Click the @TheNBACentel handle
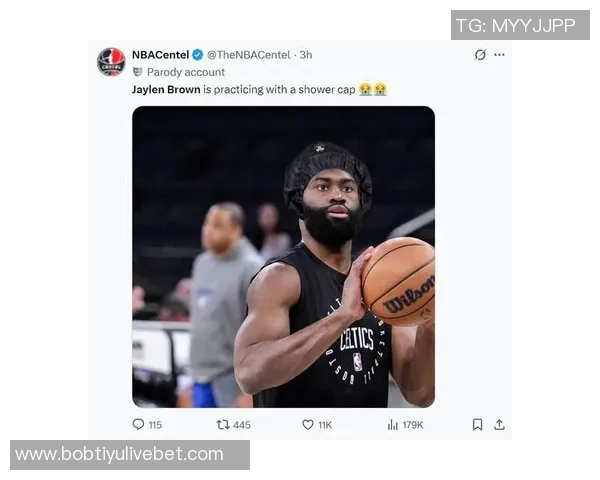600x480 pixels. (x=249, y=55)
